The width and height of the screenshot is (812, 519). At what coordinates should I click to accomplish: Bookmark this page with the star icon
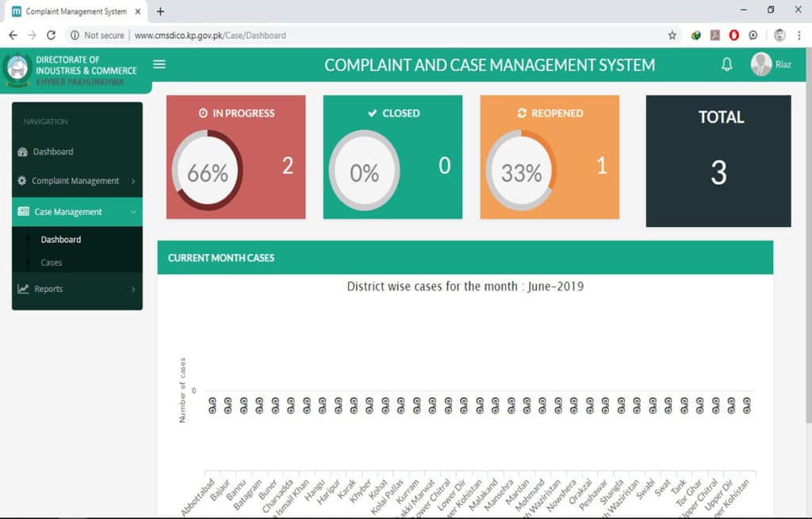(672, 35)
